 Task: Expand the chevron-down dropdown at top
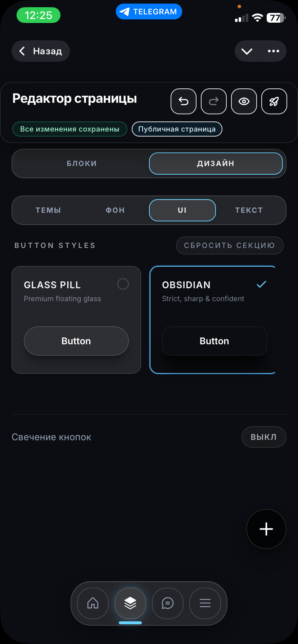(x=247, y=51)
